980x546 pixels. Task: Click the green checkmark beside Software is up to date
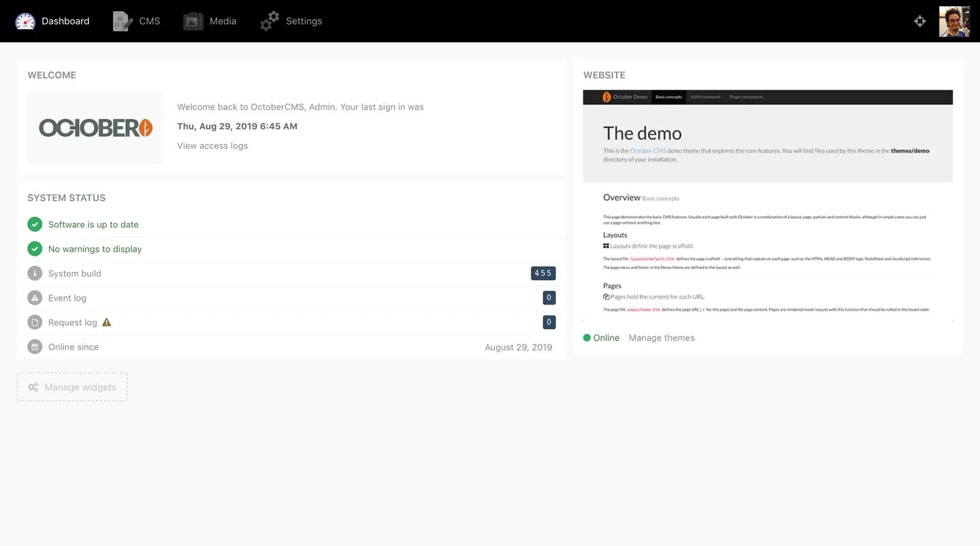(x=35, y=224)
